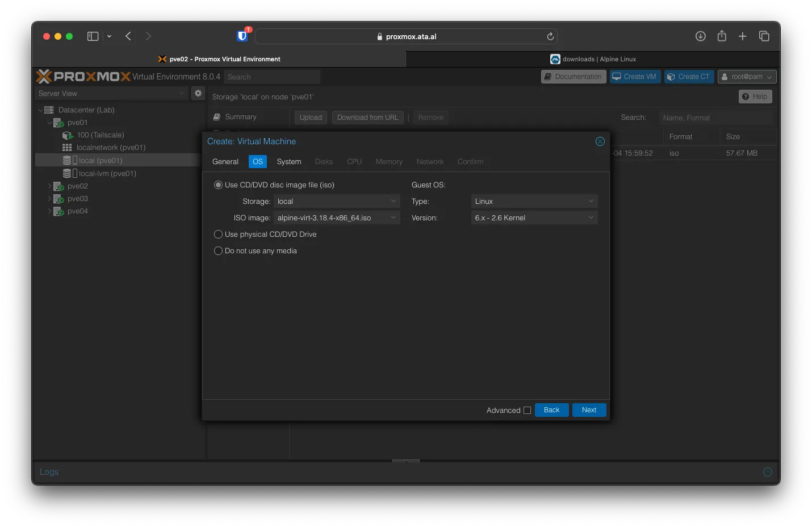Image resolution: width=812 pixels, height=527 pixels.
Task: Click in the Proxmox Search field
Action: click(272, 77)
